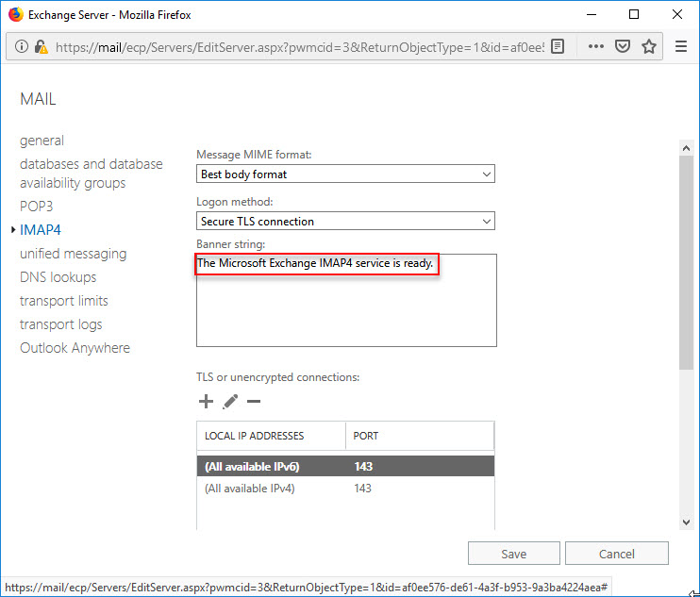The height and width of the screenshot is (597, 700).
Task: Click port 143 in IPv4 row
Action: click(x=362, y=489)
